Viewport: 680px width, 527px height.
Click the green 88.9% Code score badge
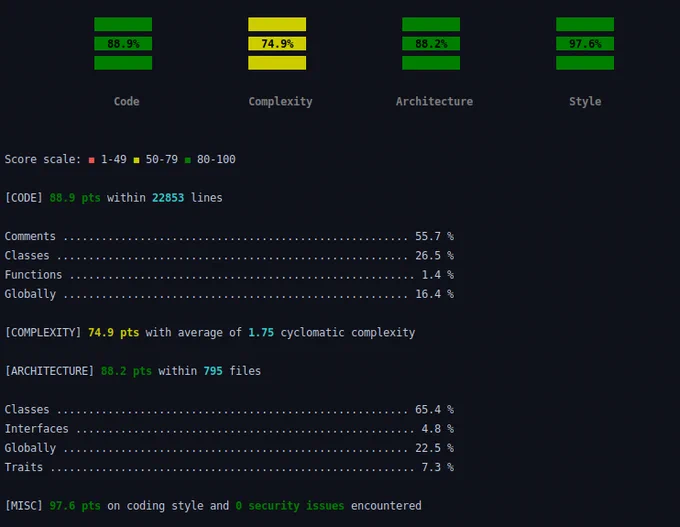tap(123, 43)
